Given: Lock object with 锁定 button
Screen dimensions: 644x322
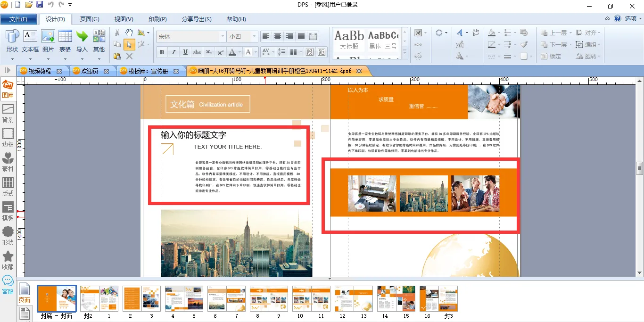Looking at the screenshot, I should click(551, 56).
